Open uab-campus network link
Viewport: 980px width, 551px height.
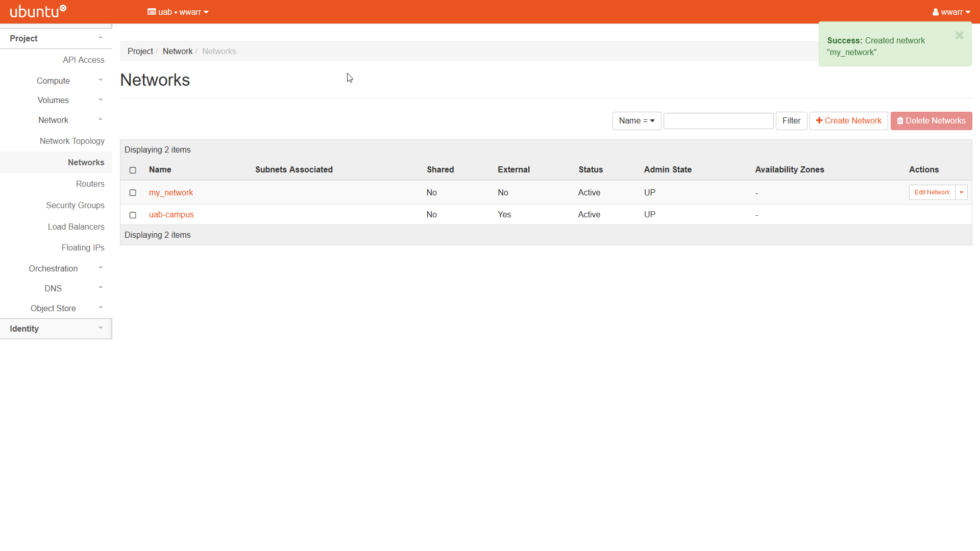(171, 214)
